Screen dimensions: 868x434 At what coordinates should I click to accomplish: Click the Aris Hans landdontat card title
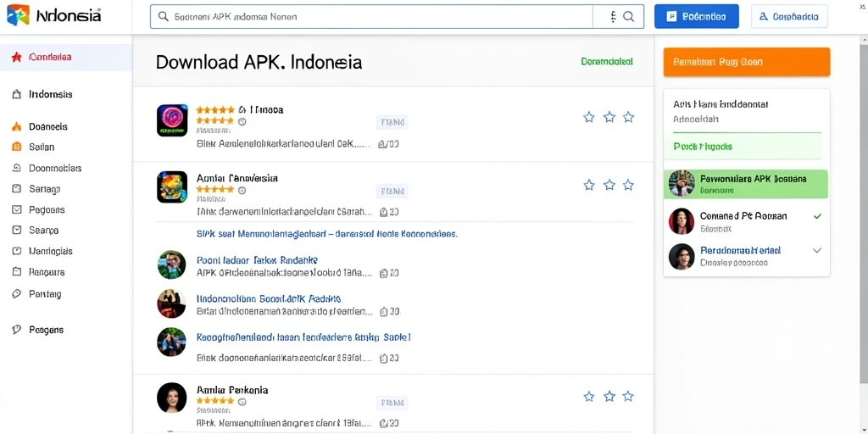point(721,104)
